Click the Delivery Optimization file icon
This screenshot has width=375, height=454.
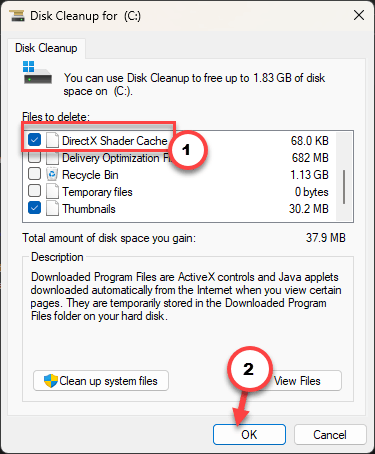click(52, 158)
